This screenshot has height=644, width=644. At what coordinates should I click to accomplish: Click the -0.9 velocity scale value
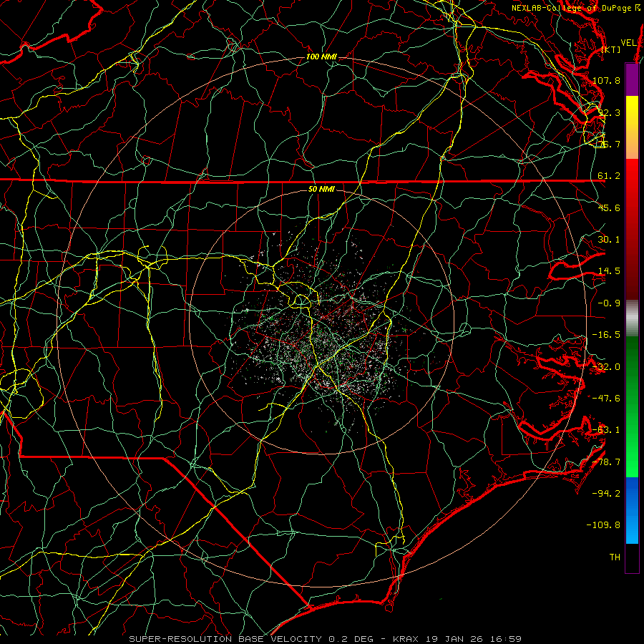pos(609,303)
